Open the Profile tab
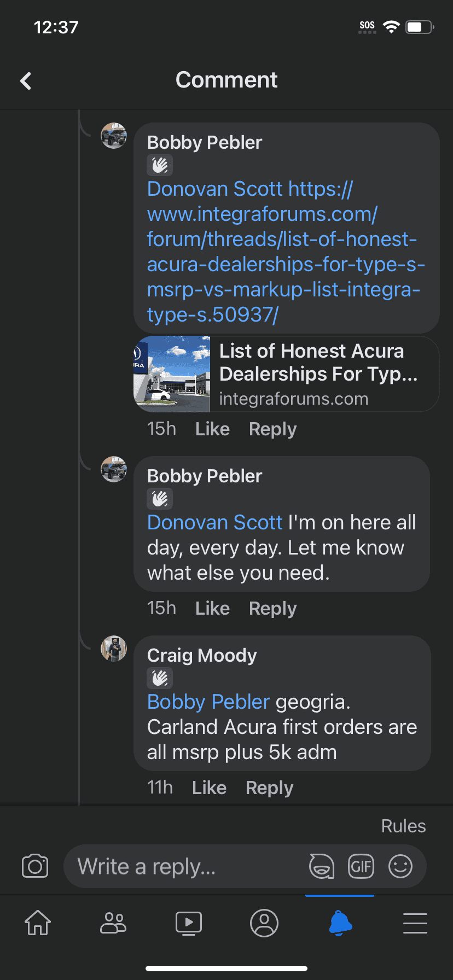Image resolution: width=453 pixels, height=980 pixels. coord(264,923)
